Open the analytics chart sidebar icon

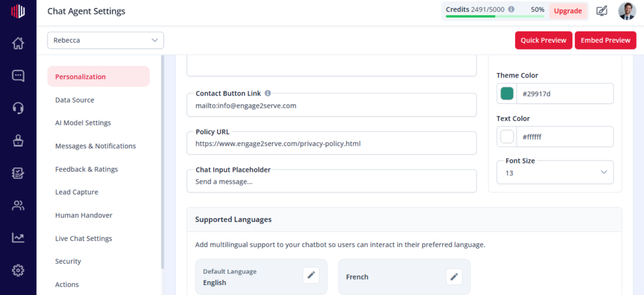[x=18, y=238]
